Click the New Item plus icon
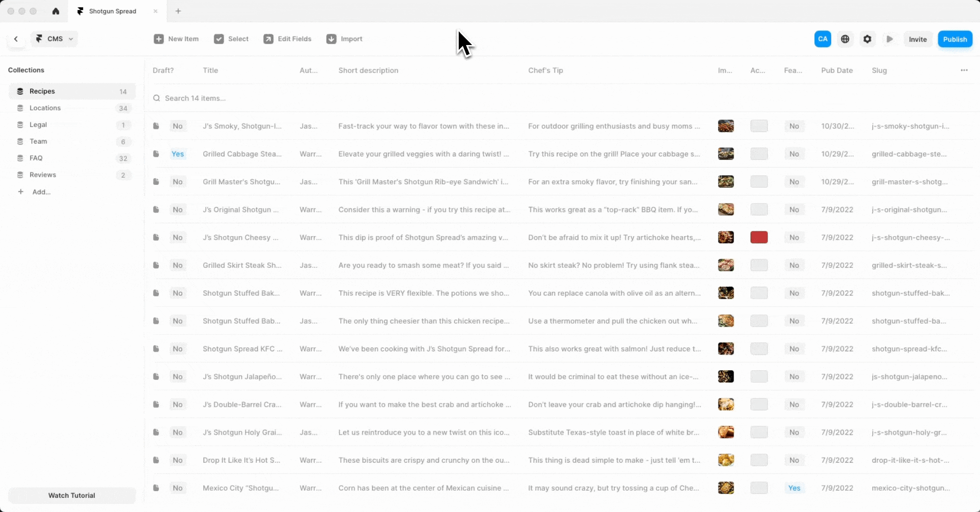980x512 pixels. pos(159,39)
